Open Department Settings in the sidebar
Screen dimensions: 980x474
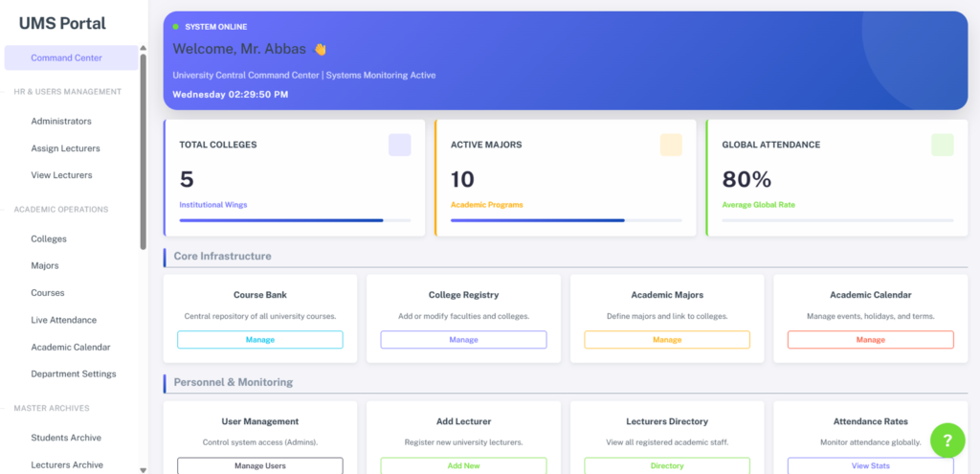pos(74,374)
